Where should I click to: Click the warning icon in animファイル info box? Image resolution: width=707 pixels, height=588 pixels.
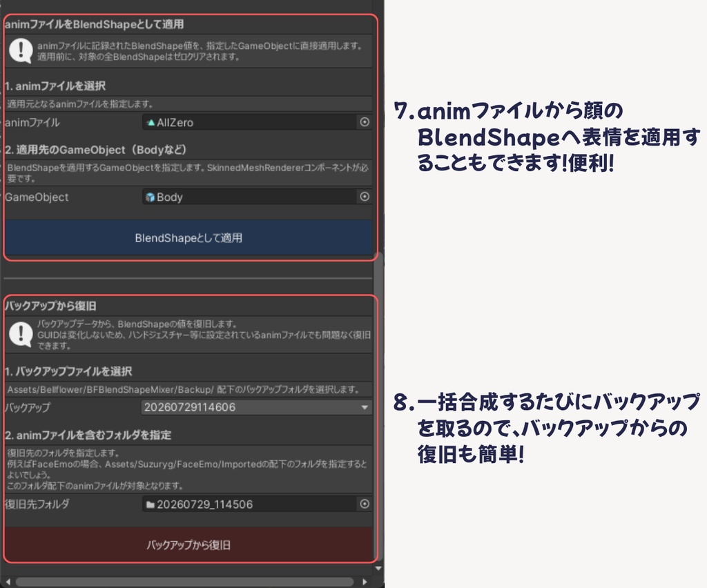pos(21,50)
